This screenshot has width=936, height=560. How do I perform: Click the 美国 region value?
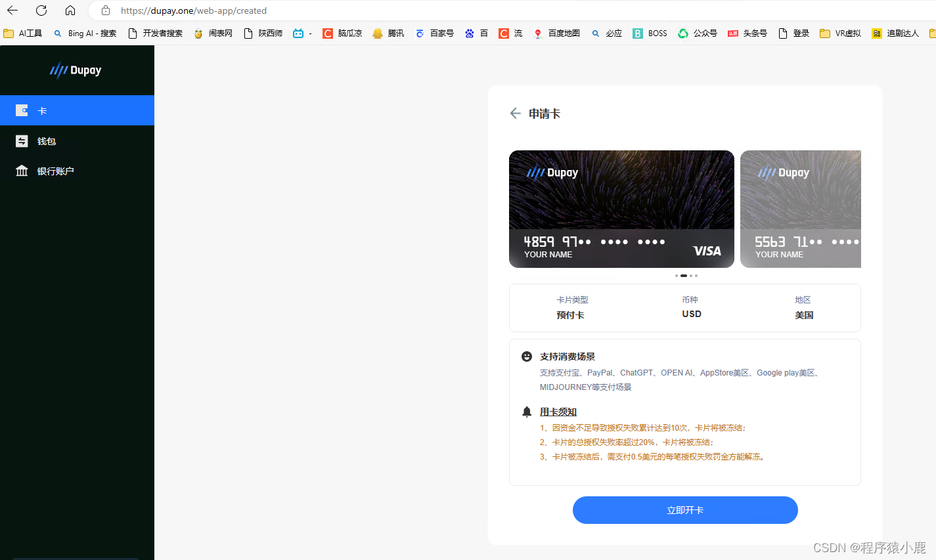coord(804,315)
